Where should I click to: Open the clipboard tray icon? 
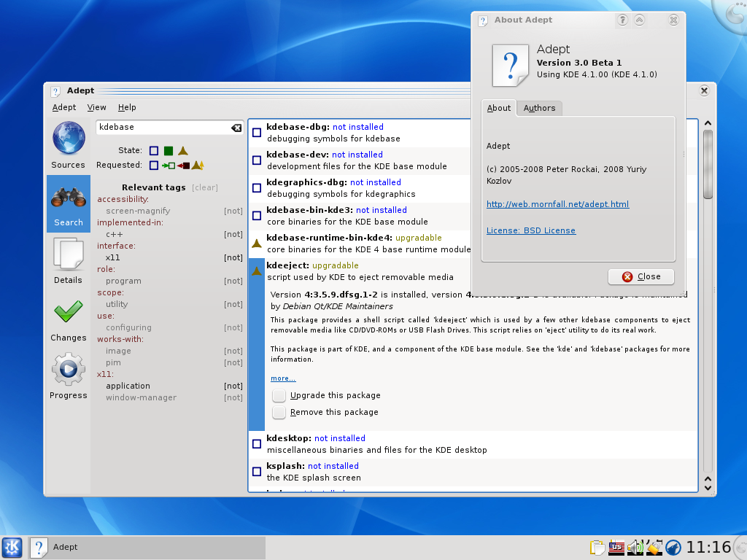coord(597,548)
